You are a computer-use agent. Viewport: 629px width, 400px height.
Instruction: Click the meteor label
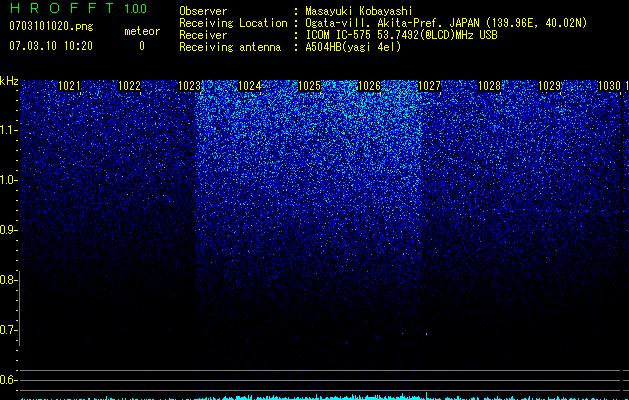[x=142, y=31]
